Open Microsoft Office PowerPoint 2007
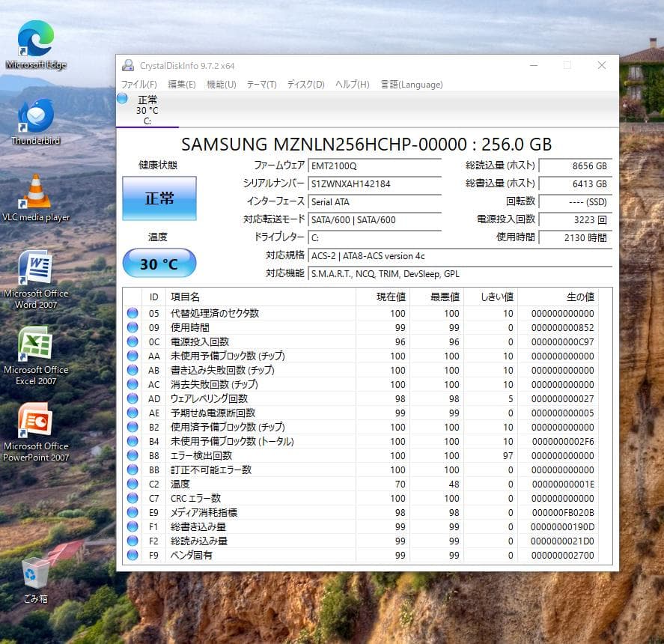Image resolution: width=664 pixels, height=644 pixels. tap(35, 423)
